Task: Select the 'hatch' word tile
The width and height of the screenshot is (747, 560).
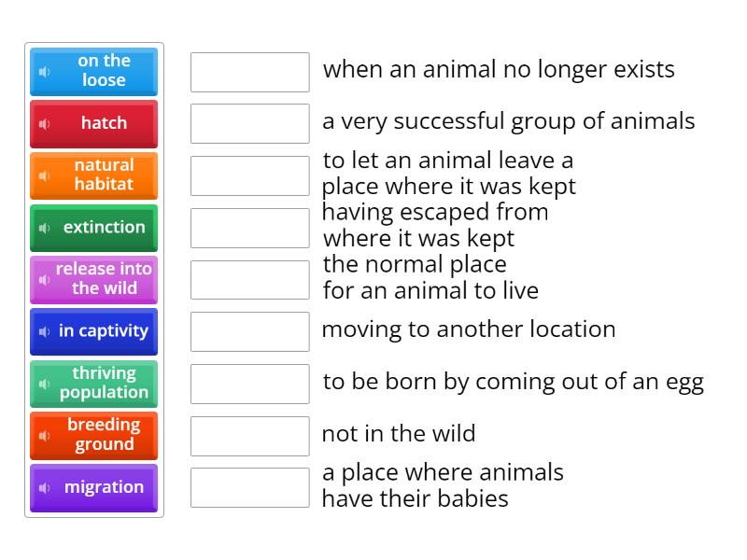Action: (x=104, y=124)
